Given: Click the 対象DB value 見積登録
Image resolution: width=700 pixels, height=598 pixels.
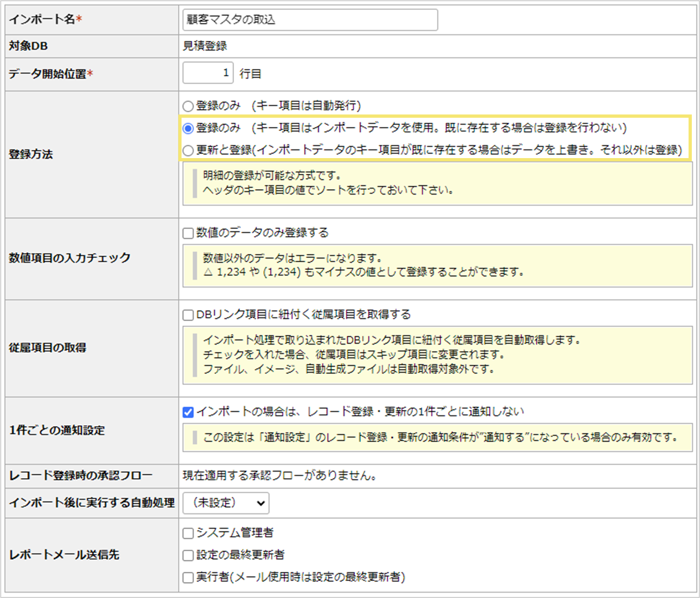Looking at the screenshot, I should click(204, 46).
